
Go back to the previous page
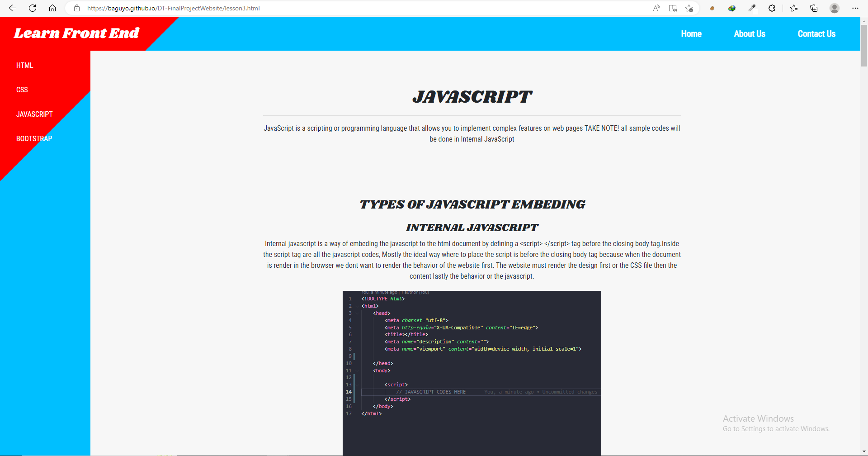[13, 8]
